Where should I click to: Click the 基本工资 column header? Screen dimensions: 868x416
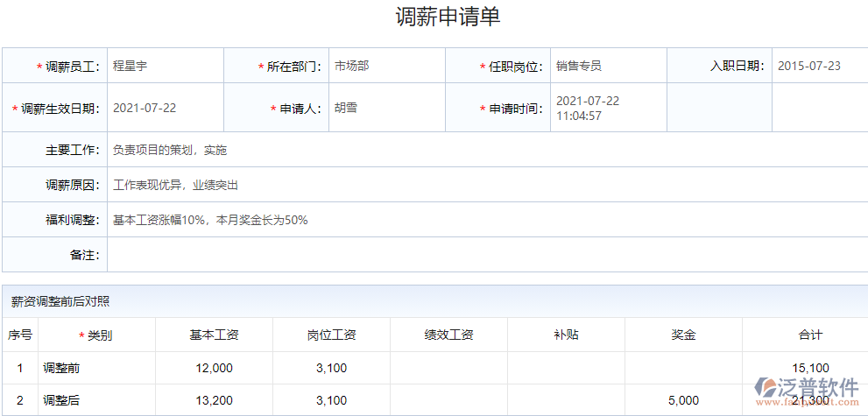click(214, 335)
